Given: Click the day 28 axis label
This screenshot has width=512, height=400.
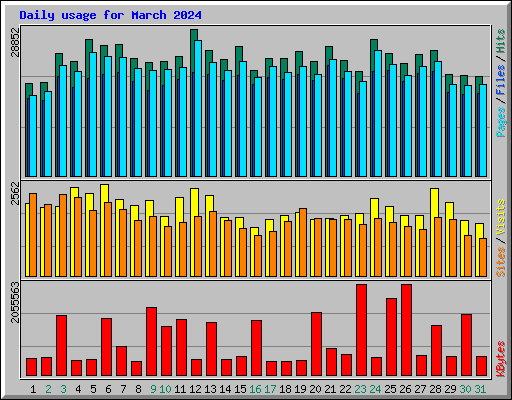Looking at the screenshot, I should point(435,389).
